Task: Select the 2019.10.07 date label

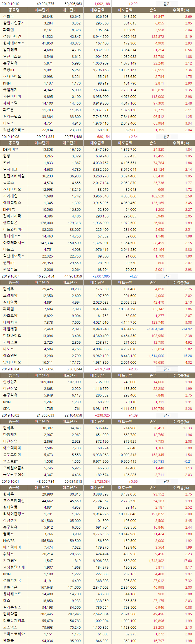Action: (10, 276)
